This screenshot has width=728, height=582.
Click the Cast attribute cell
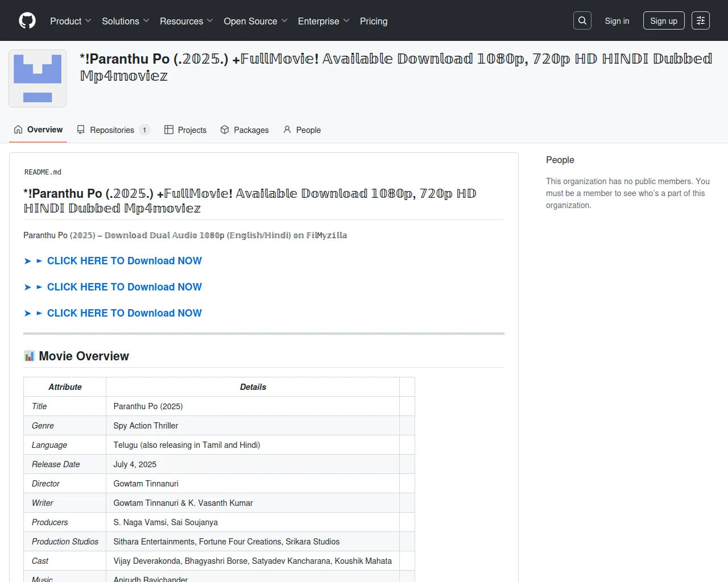click(65, 561)
